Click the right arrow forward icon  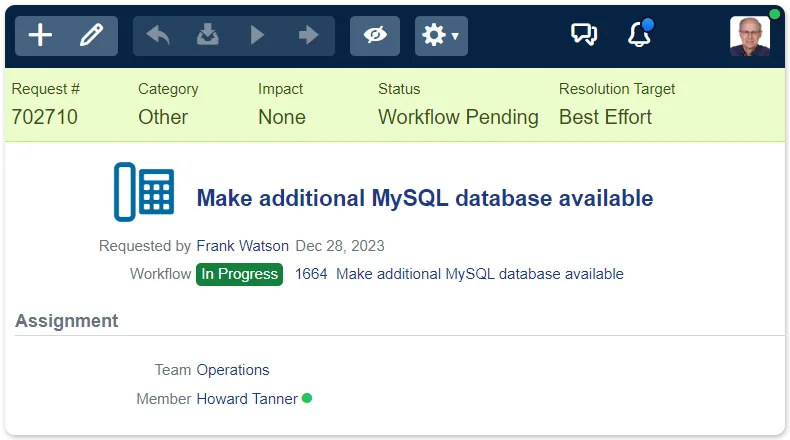(x=308, y=36)
